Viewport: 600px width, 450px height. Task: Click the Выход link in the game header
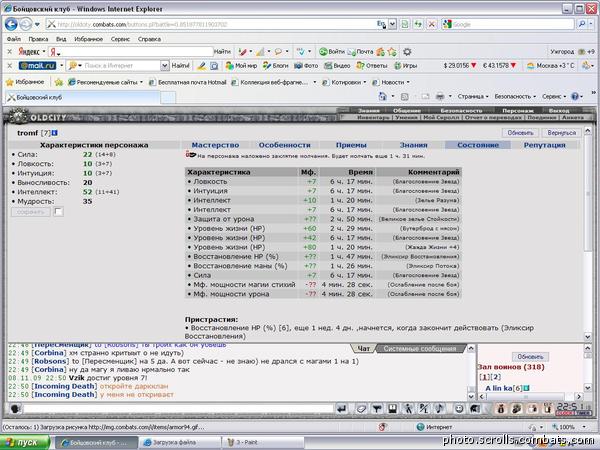point(559,111)
